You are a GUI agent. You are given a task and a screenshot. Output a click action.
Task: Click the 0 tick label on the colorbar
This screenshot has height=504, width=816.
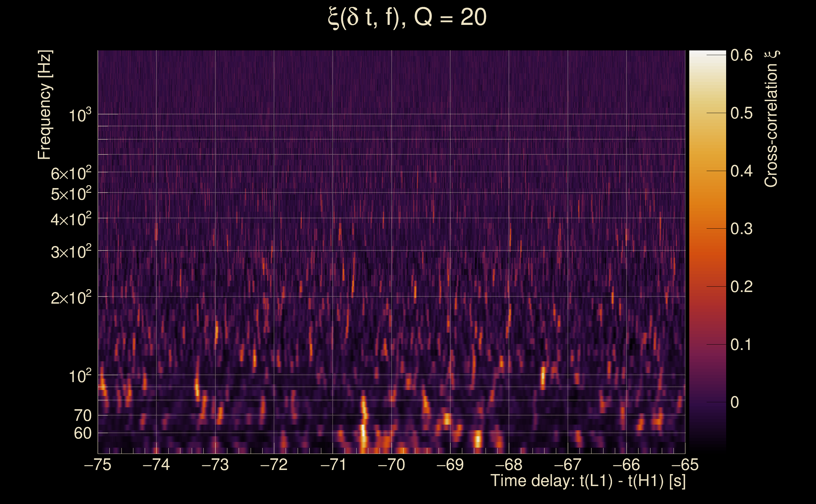coord(734,402)
